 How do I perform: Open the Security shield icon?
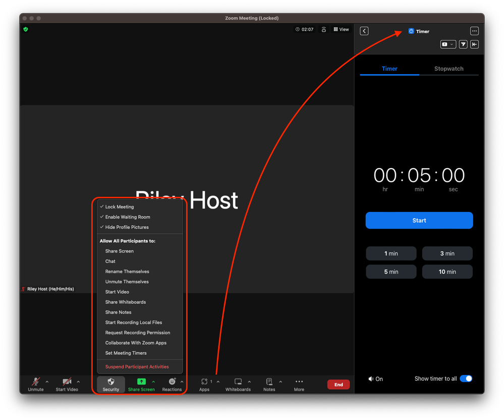coord(111,382)
